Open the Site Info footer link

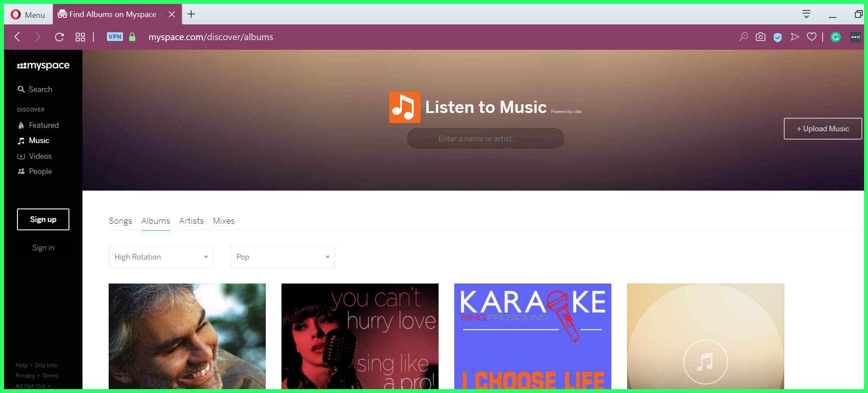tap(46, 365)
